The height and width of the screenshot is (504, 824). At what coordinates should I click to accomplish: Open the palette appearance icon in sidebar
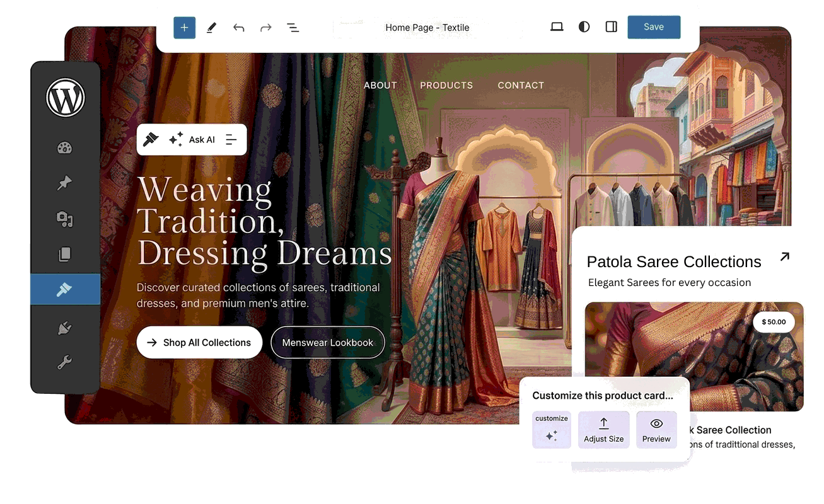coord(64,148)
